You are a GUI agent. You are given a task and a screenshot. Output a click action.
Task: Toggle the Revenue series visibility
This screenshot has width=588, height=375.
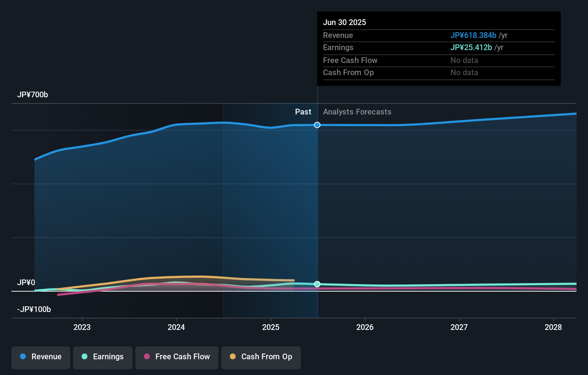[x=40, y=357]
